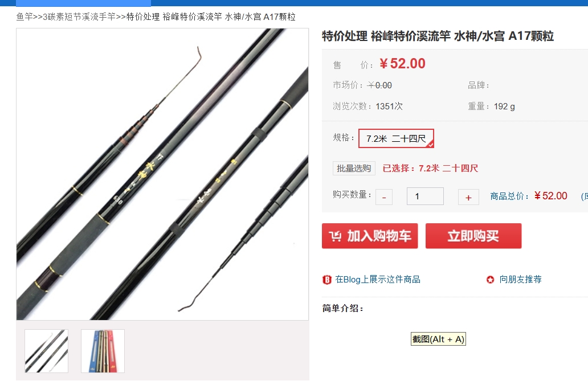Image resolution: width=588 pixels, height=381 pixels.
Task: Go to 3碳素短节溪流手竿 breadcrumb
Action: tap(79, 17)
